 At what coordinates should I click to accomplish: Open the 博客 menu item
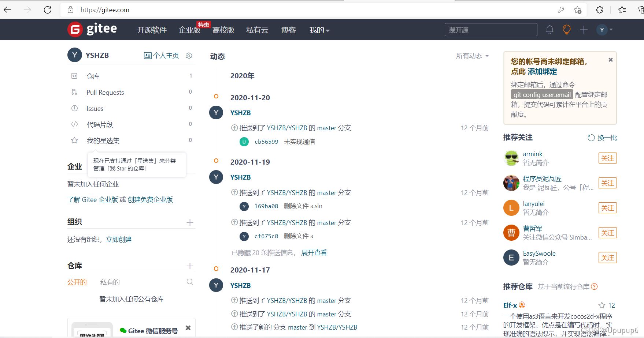pos(288,30)
